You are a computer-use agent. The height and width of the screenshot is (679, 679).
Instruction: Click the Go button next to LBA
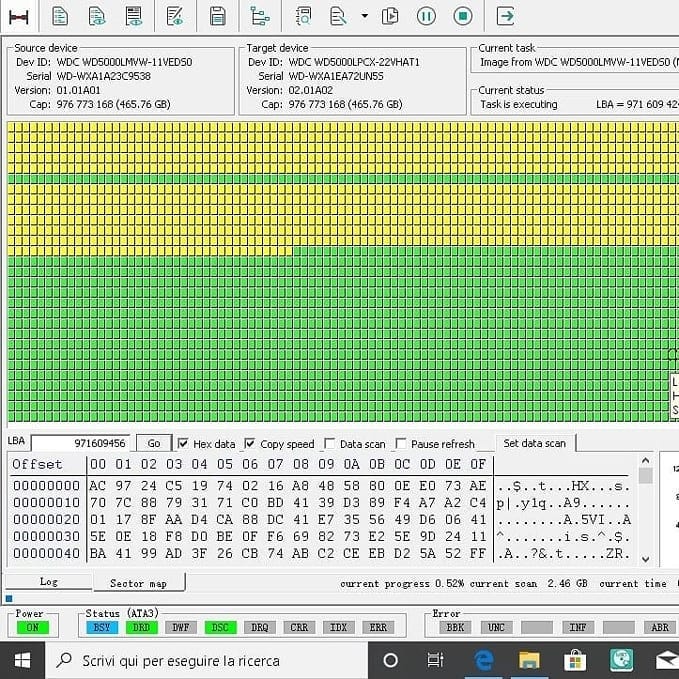click(154, 443)
